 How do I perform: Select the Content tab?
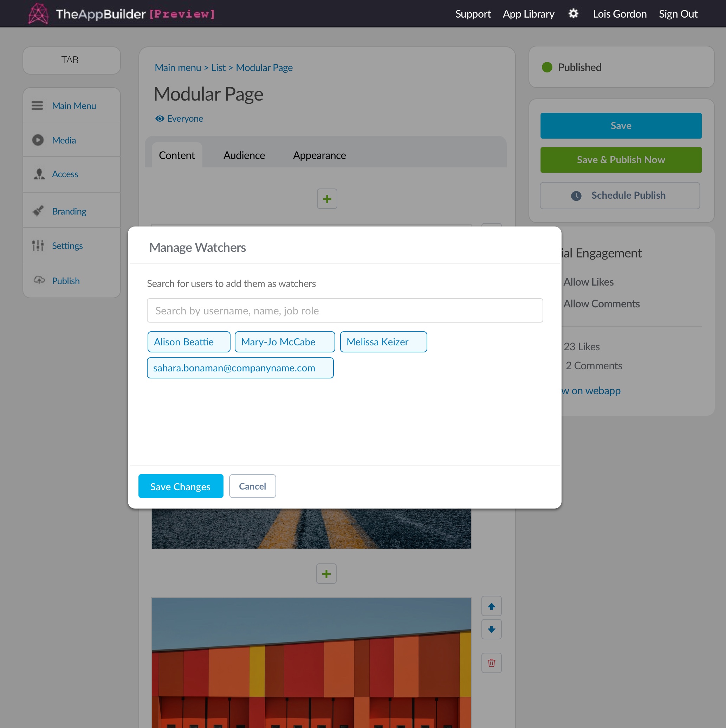click(x=177, y=154)
